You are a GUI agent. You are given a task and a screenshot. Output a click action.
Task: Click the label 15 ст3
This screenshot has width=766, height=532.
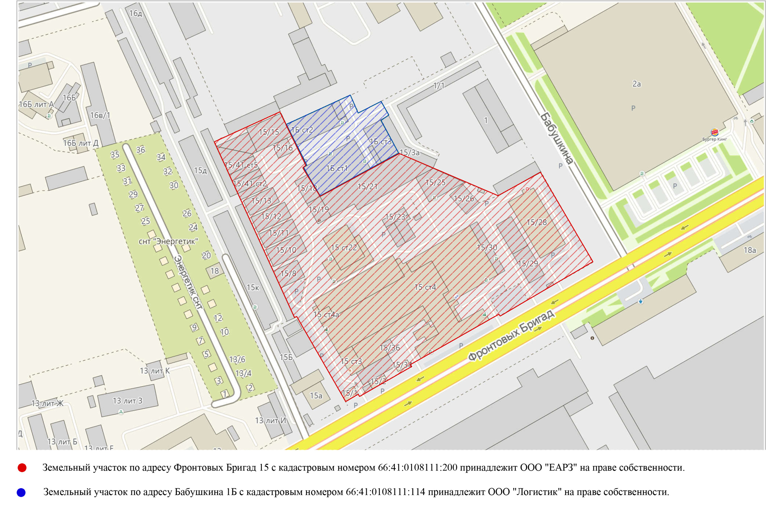pyautogui.click(x=351, y=361)
